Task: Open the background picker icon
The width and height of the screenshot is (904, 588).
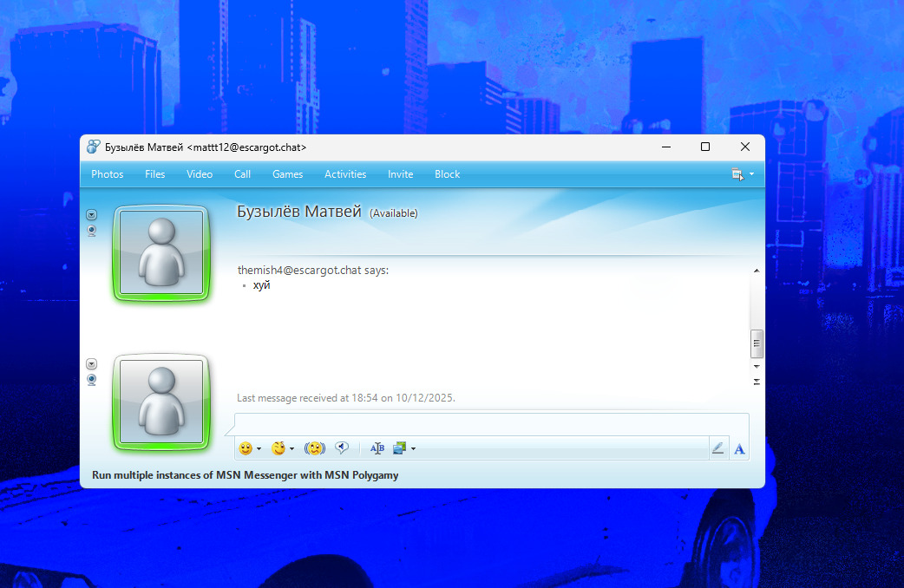Action: click(x=400, y=448)
